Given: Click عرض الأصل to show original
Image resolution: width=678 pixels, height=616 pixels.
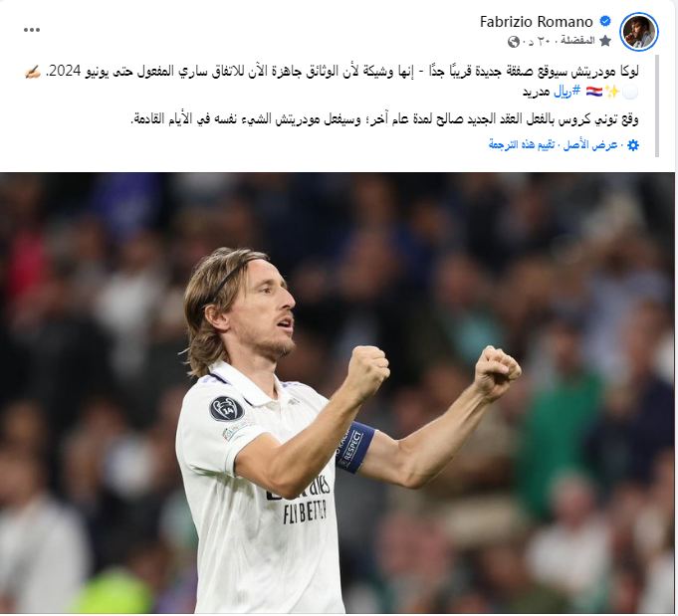Looking at the screenshot, I should (589, 145).
